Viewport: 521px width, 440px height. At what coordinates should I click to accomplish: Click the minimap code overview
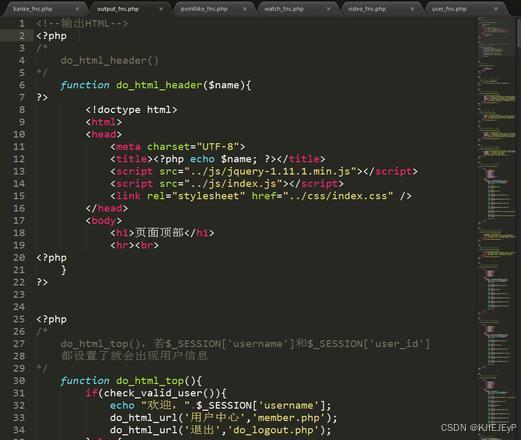(x=496, y=227)
